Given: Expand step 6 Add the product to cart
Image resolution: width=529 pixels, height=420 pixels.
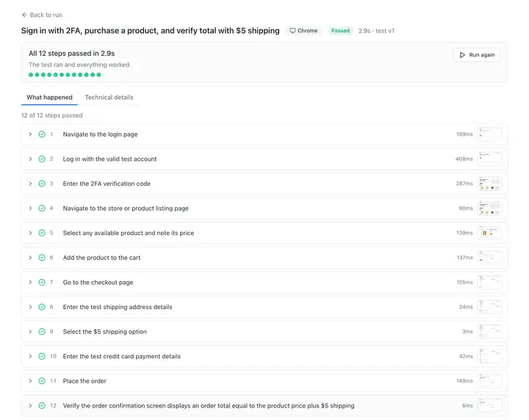Looking at the screenshot, I should pyautogui.click(x=30, y=258).
